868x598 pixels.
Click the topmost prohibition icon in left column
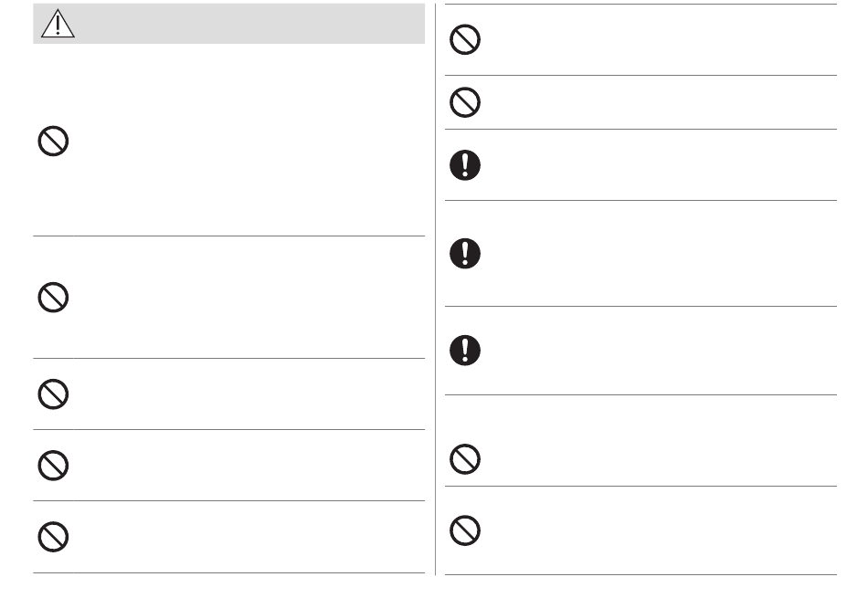pos(53,142)
